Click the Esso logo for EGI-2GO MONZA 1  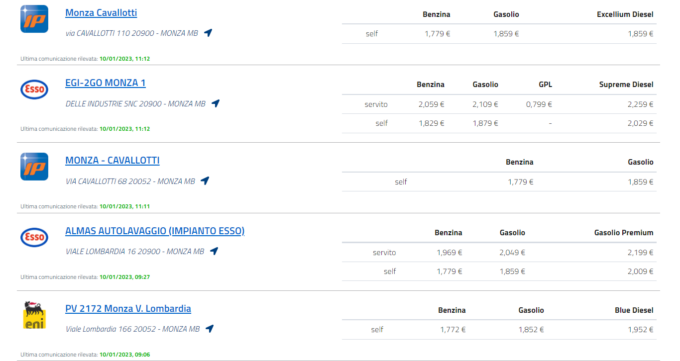[x=34, y=89]
